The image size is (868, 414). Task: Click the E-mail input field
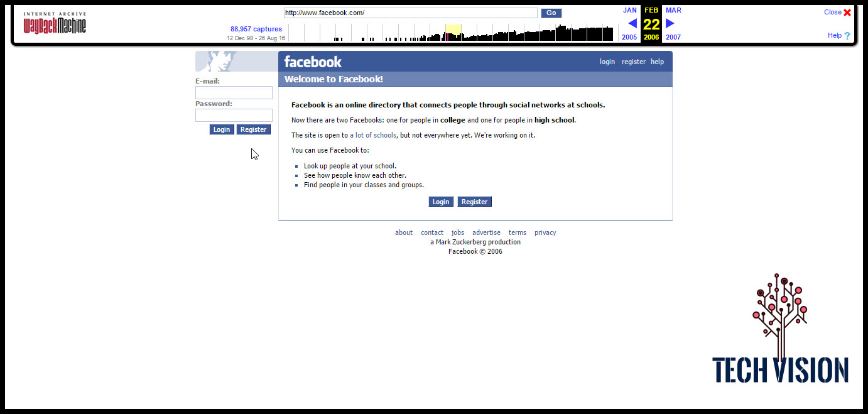pos(234,93)
